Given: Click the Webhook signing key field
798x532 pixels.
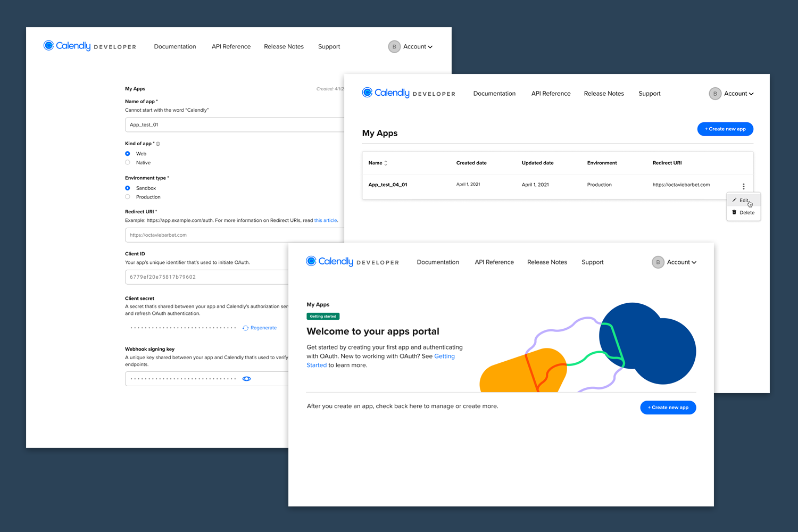Looking at the screenshot, I should (x=207, y=379).
